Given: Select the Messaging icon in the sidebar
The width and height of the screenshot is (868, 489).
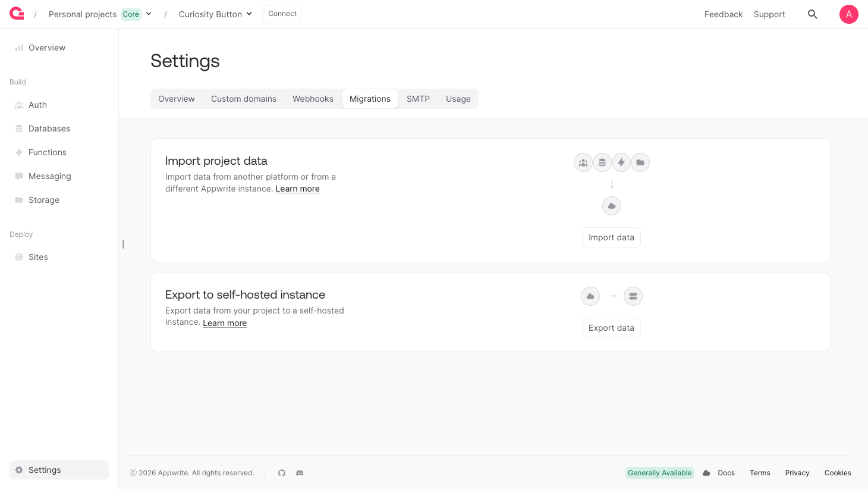Looking at the screenshot, I should pyautogui.click(x=18, y=176).
